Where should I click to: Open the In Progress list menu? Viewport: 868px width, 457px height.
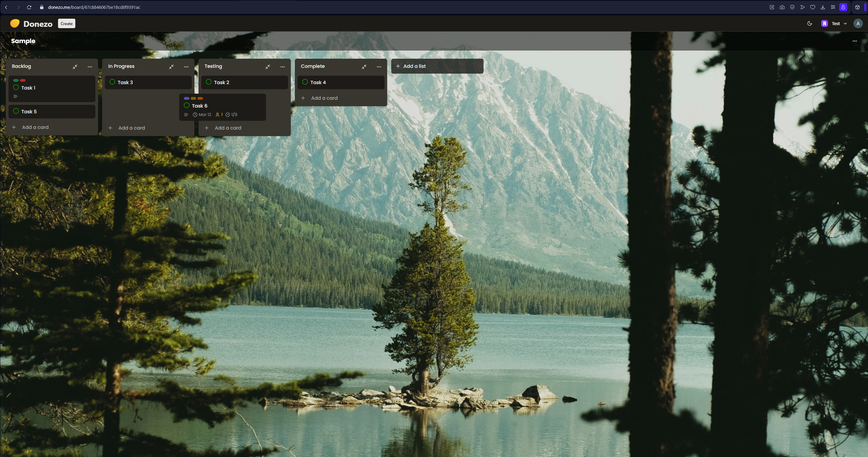(186, 67)
